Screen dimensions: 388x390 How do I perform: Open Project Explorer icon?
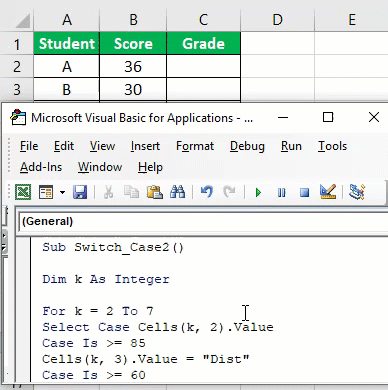coord(357,192)
